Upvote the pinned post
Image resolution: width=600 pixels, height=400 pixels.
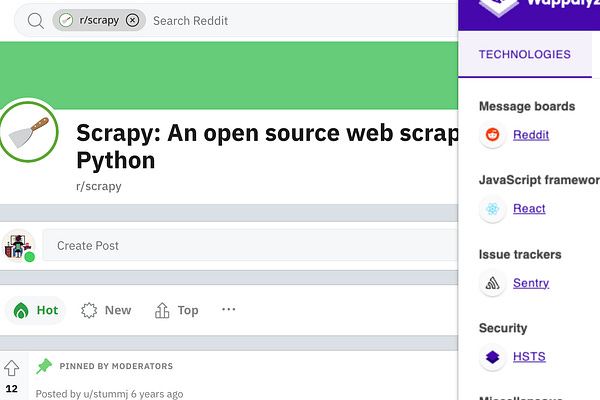point(11,368)
